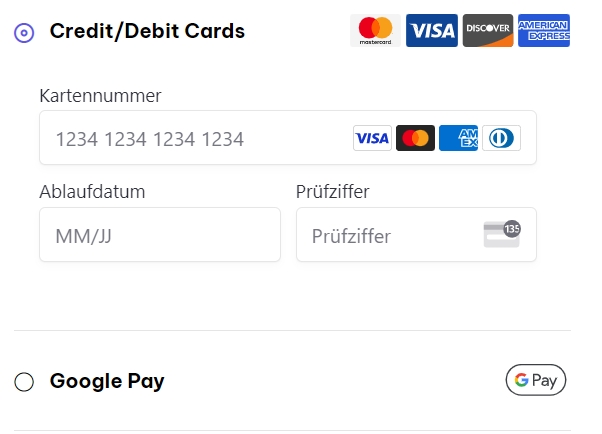
Task: Click the Mastercard logo in header
Action: (375, 31)
